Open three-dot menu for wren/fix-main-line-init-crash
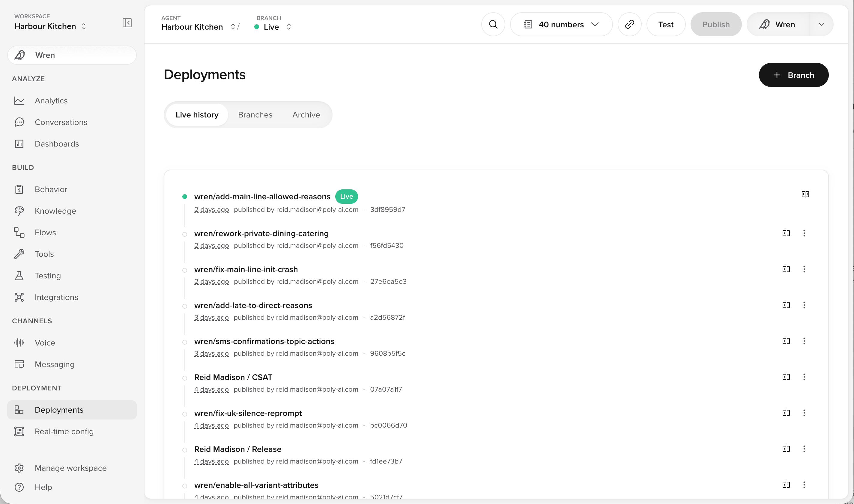The height and width of the screenshot is (504, 854). [x=804, y=269]
